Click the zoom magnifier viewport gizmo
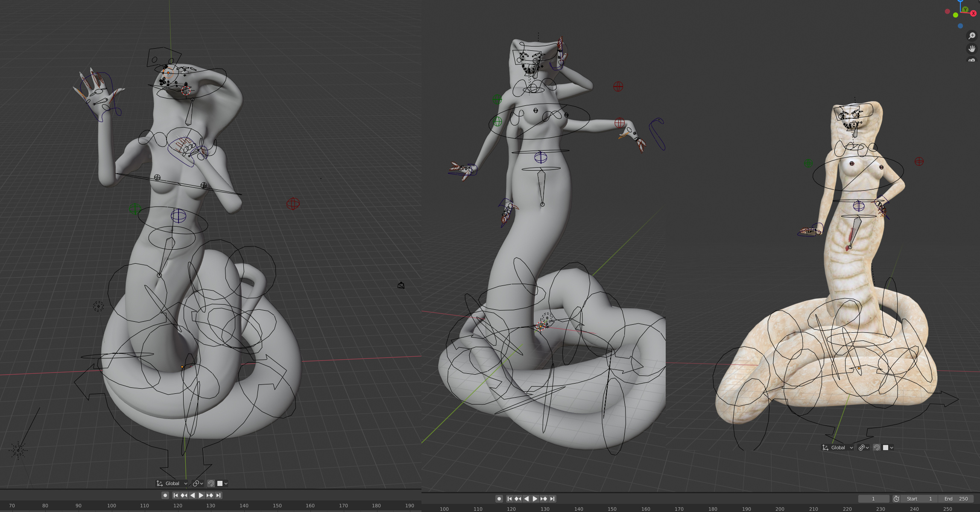The width and height of the screenshot is (980, 512). (971, 36)
